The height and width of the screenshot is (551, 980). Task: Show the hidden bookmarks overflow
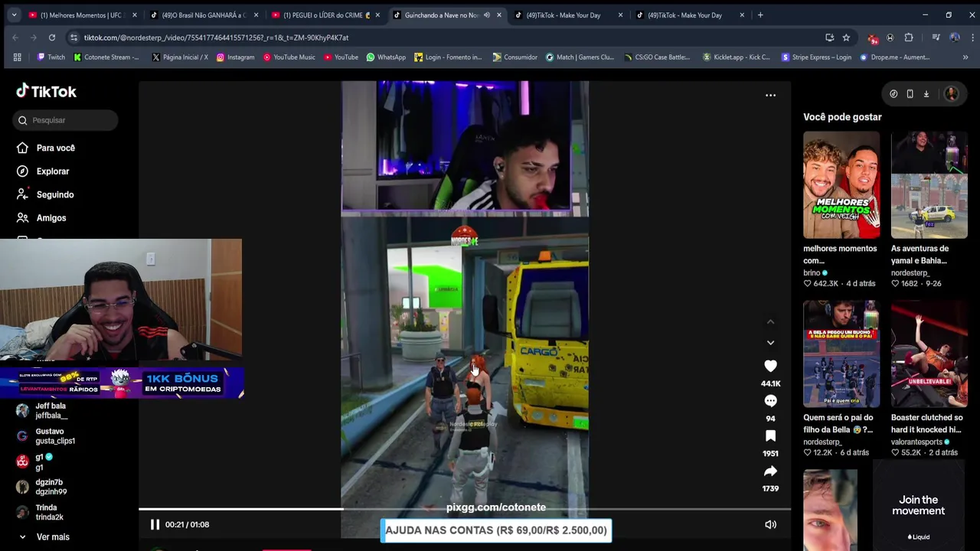(965, 57)
